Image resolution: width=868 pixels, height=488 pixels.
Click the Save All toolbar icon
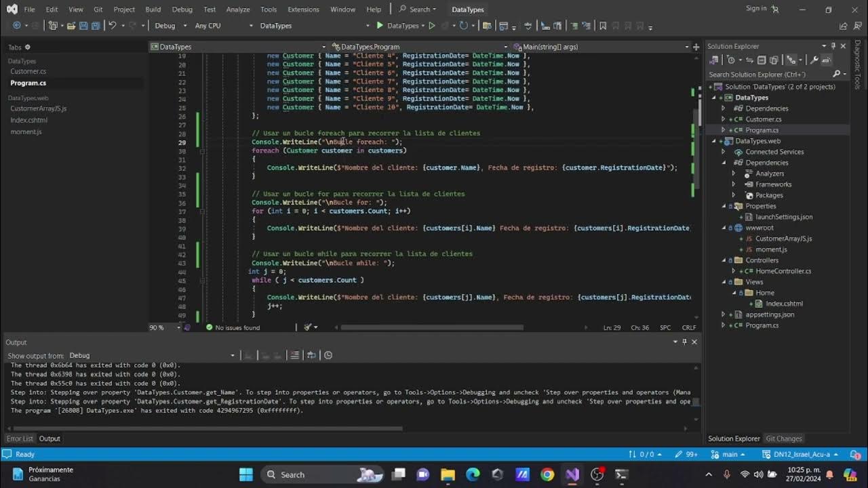click(96, 25)
